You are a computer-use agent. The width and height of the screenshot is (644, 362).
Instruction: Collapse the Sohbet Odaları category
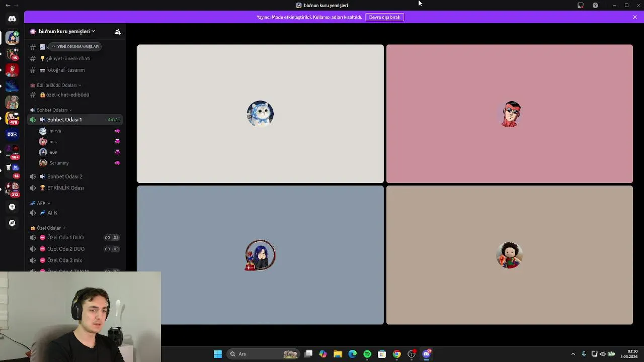tap(51, 110)
